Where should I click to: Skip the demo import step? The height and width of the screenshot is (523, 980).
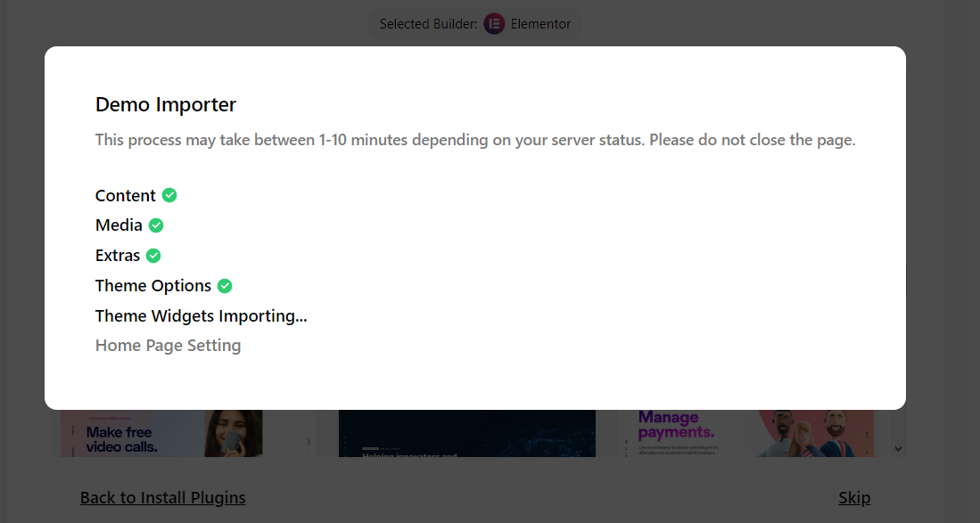click(853, 497)
